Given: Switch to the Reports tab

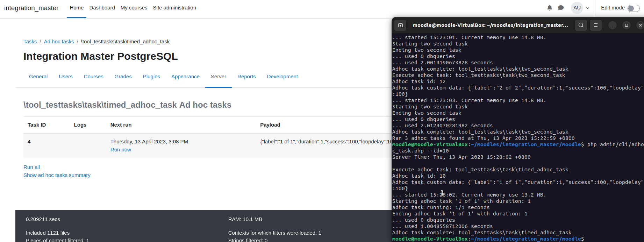Looking at the screenshot, I should [246, 77].
